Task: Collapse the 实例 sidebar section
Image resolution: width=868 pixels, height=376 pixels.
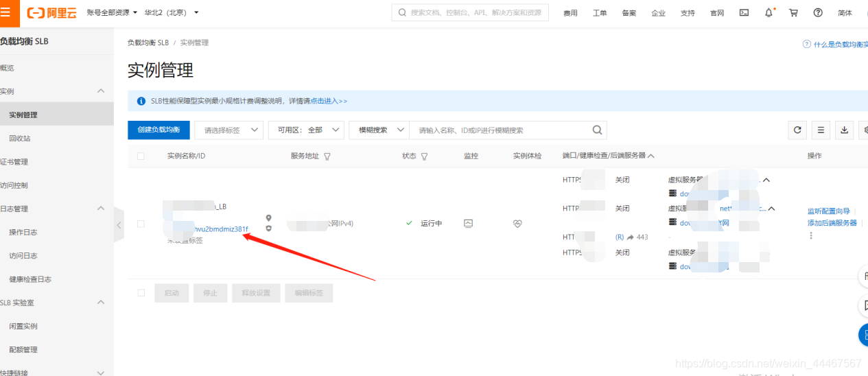Action: [101, 91]
